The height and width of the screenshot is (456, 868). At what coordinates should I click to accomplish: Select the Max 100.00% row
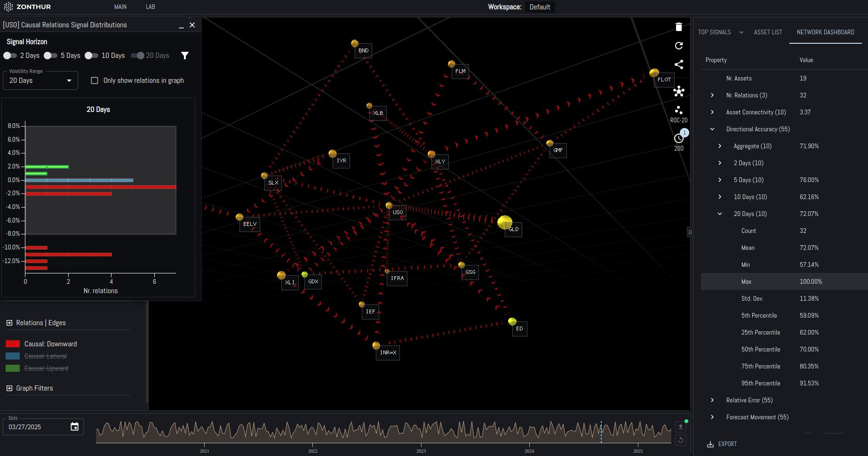click(x=784, y=281)
